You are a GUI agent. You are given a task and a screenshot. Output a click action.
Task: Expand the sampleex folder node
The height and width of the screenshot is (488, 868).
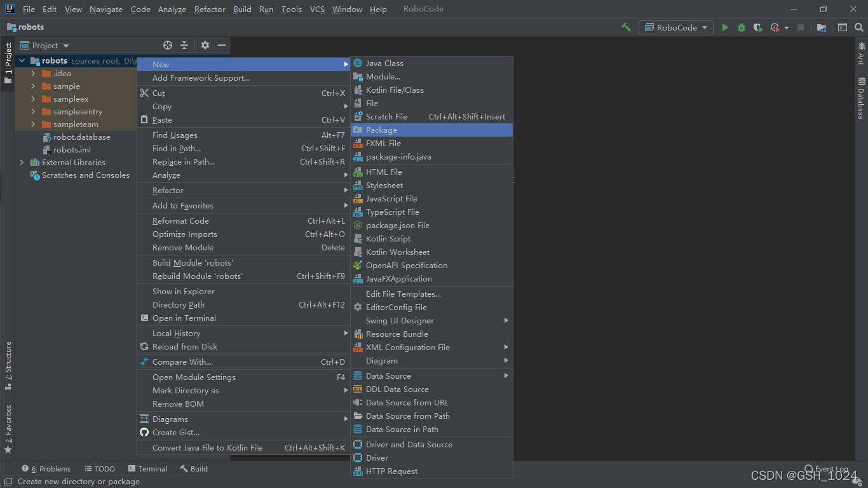pyautogui.click(x=33, y=99)
